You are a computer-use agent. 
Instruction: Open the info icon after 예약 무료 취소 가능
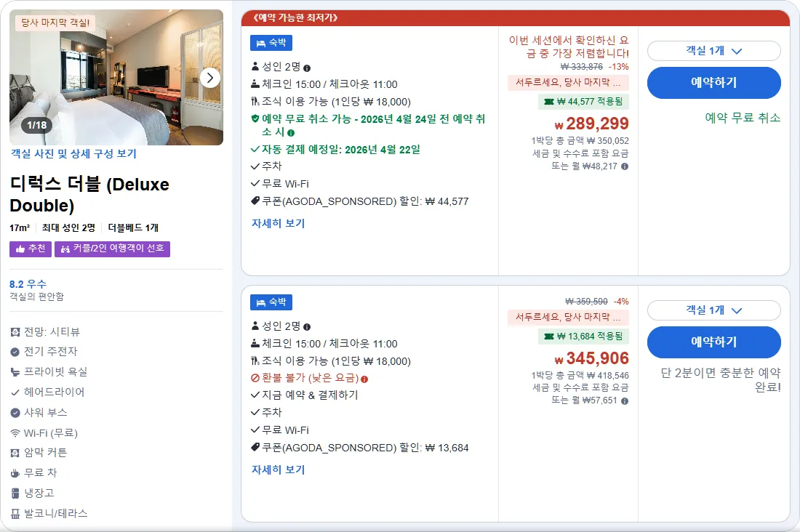click(291, 132)
